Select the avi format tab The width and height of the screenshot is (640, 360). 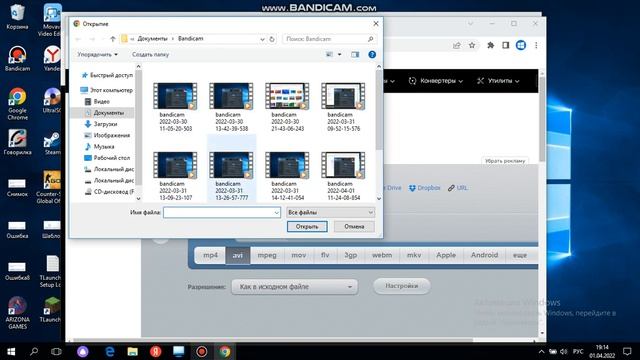pos(238,255)
